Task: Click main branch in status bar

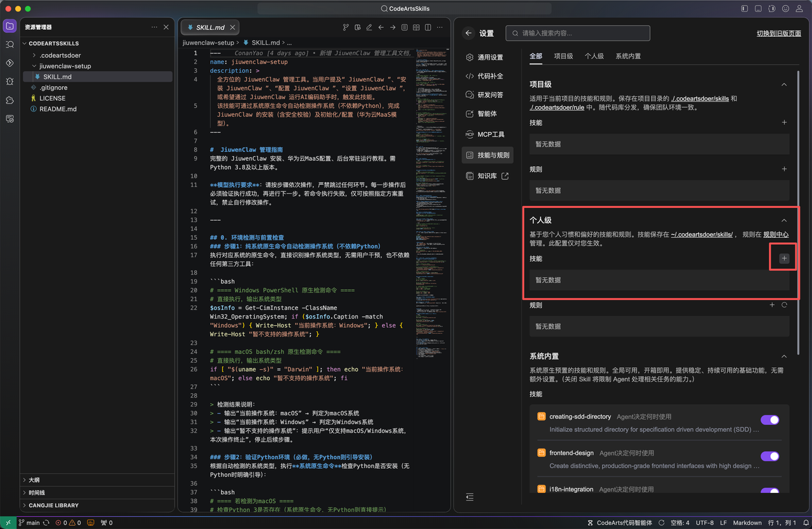Action: (29, 523)
